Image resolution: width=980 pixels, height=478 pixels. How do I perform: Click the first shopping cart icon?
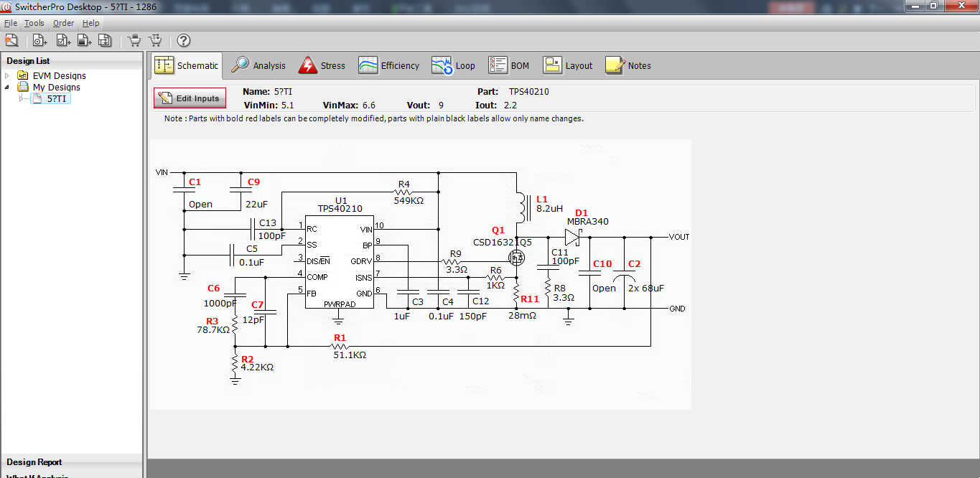[134, 40]
